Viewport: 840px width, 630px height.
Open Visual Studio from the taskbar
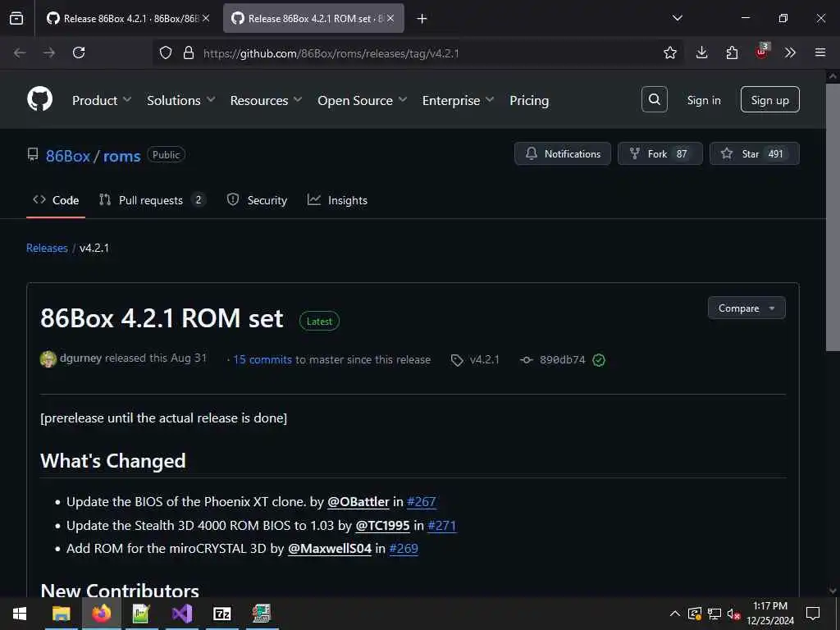(182, 614)
